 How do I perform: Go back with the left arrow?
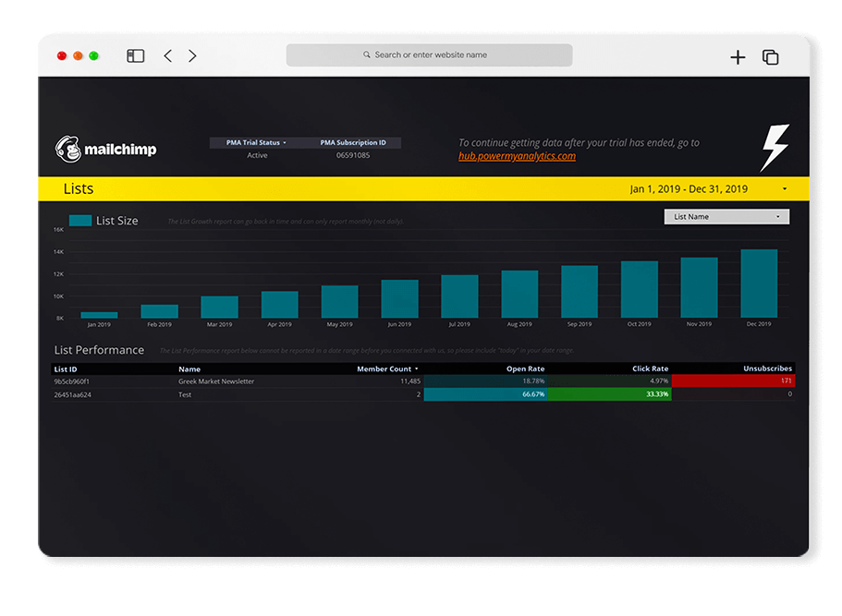168,55
